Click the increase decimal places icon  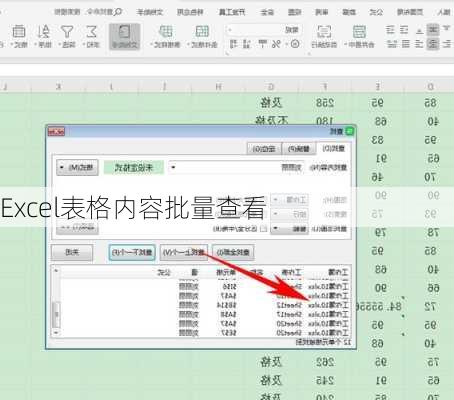point(247,44)
